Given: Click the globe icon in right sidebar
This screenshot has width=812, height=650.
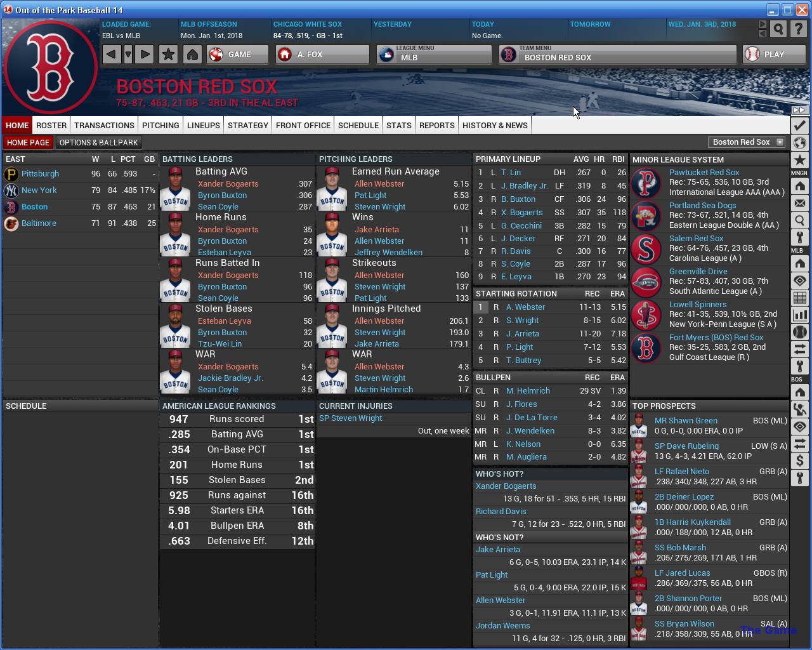Looking at the screenshot, I should click(x=799, y=143).
